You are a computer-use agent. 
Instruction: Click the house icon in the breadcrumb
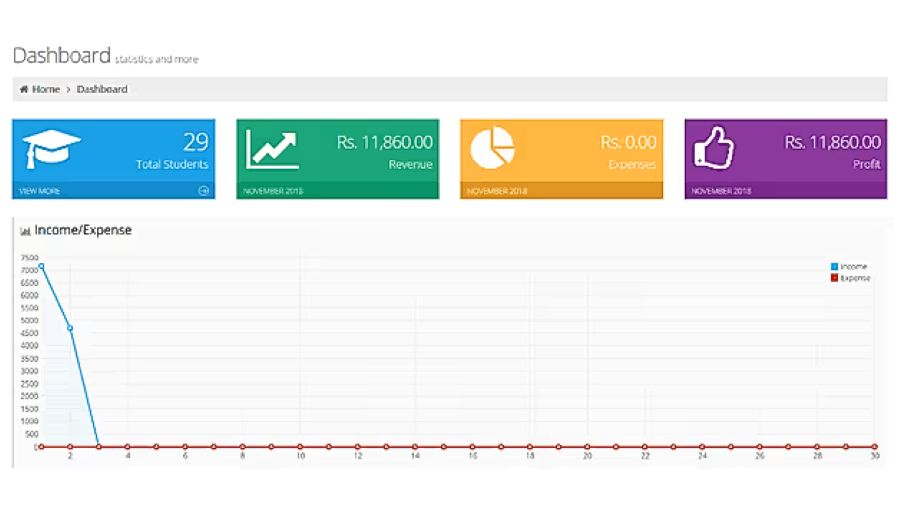click(24, 89)
